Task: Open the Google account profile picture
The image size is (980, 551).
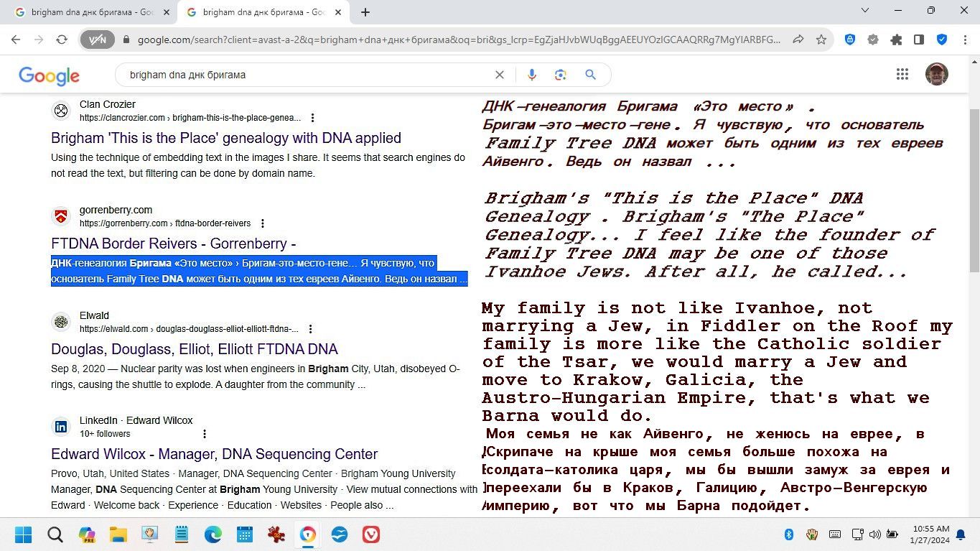Action: tap(937, 74)
